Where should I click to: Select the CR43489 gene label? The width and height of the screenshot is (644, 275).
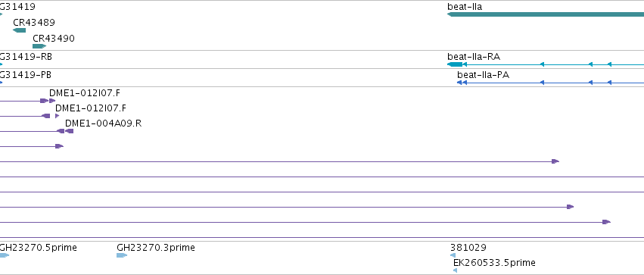[34, 23]
